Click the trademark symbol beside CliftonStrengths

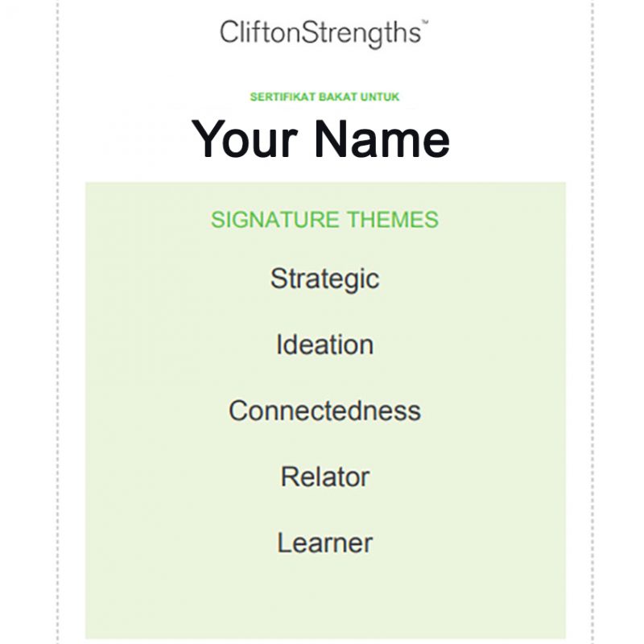coord(424,24)
